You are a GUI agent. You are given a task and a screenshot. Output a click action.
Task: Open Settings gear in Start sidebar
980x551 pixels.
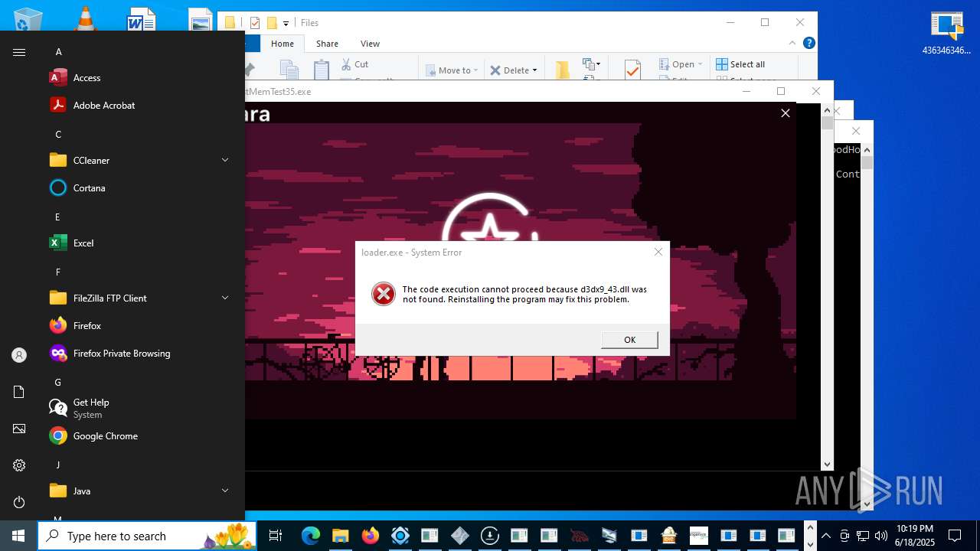[19, 465]
